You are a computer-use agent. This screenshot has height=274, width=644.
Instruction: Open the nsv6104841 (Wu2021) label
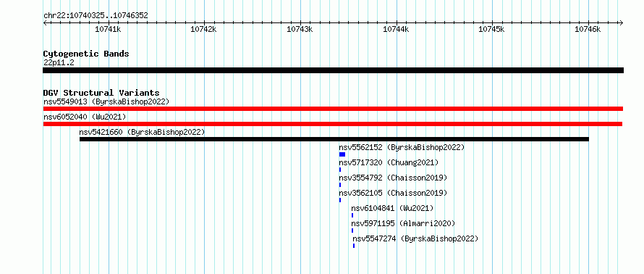coord(392,208)
